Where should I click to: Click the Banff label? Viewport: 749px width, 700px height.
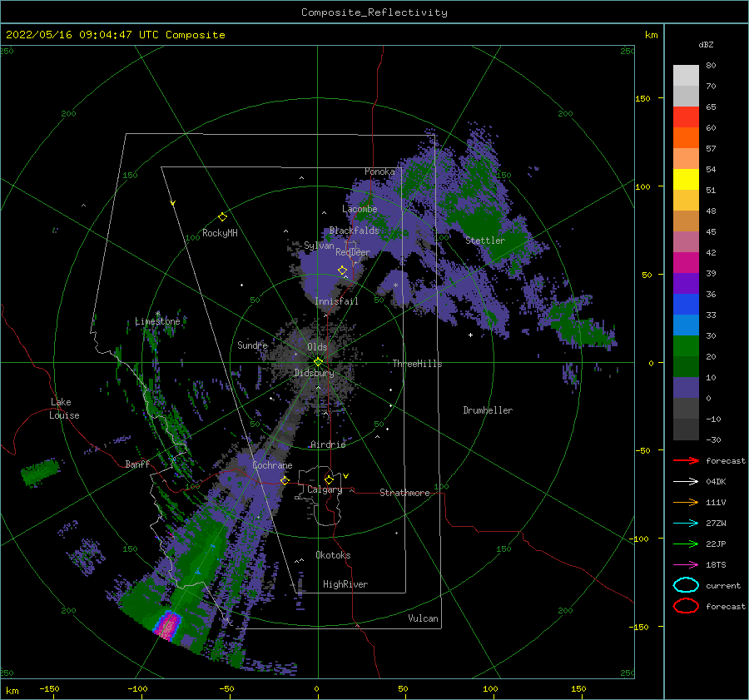click(137, 464)
